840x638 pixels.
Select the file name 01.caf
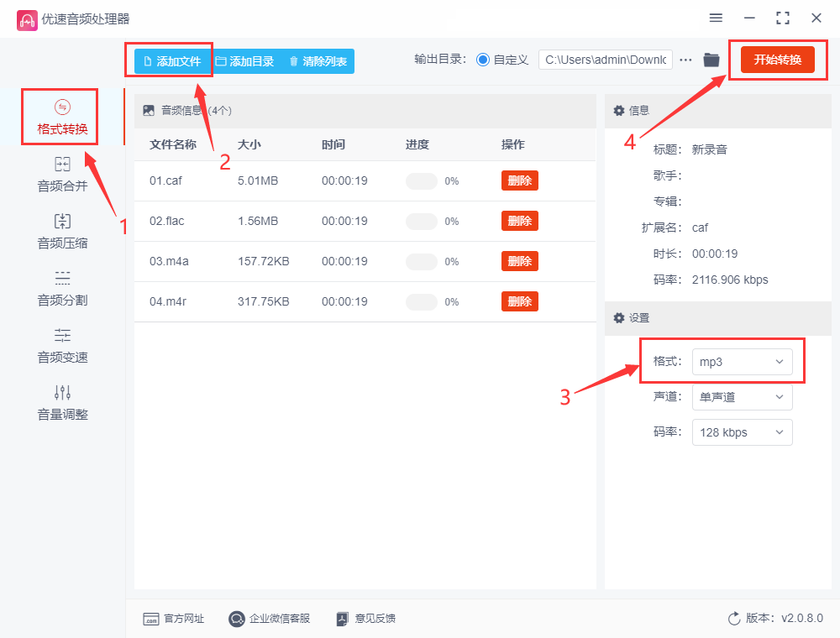[x=165, y=181]
